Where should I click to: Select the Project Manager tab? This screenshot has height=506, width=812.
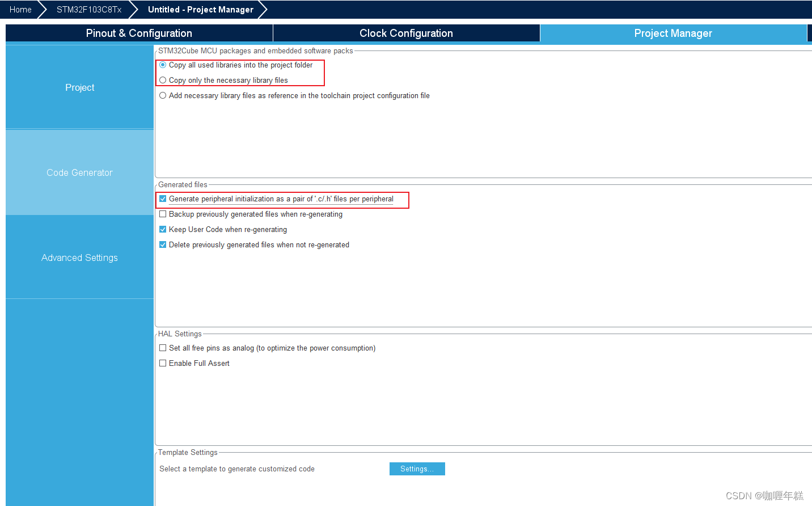(673, 33)
